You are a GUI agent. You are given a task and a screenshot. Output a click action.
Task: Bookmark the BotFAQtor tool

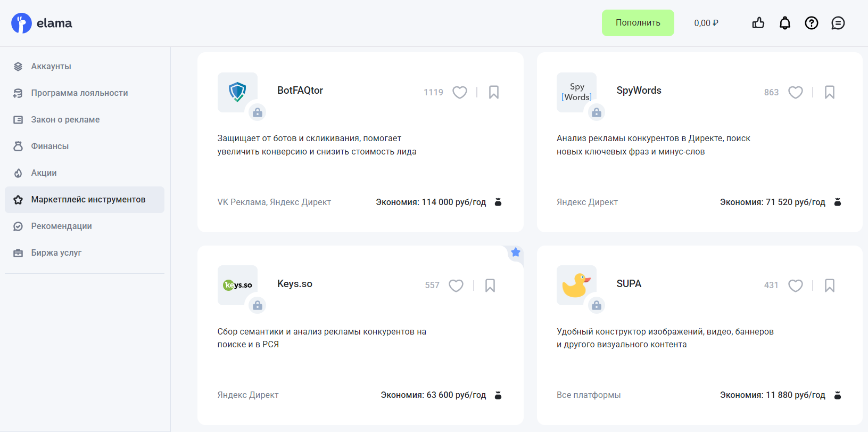494,92
